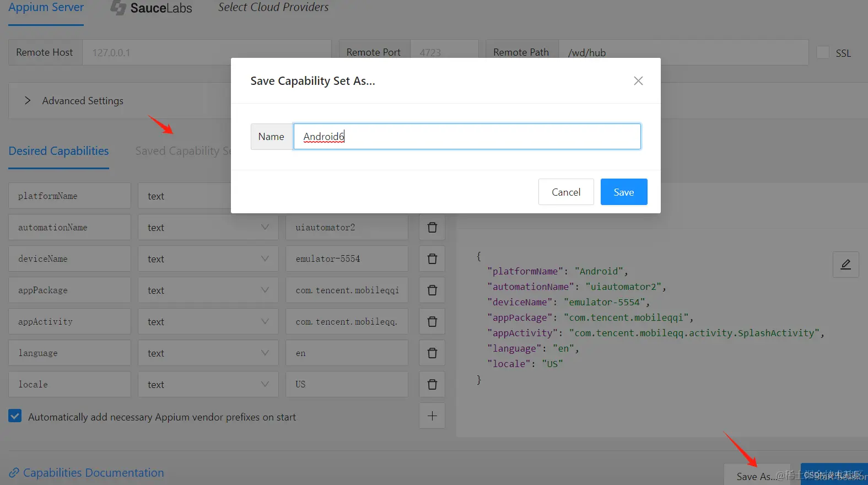Image resolution: width=868 pixels, height=485 pixels.
Task: Edit the platformName capability name field
Action: (69, 196)
